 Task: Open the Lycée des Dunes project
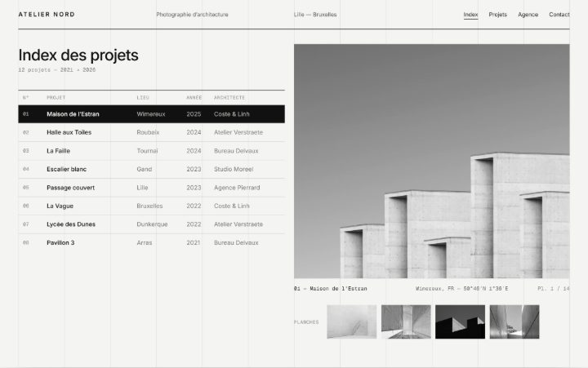[152, 224]
